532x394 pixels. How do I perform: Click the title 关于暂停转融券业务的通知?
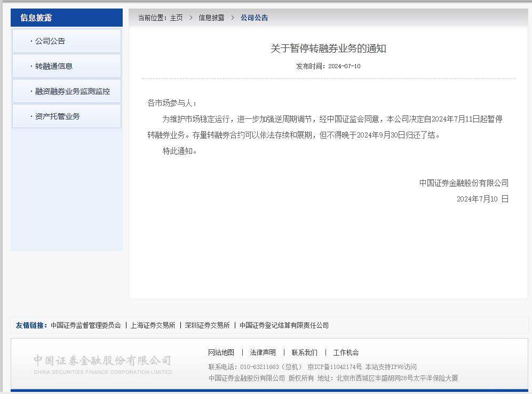tap(328, 49)
